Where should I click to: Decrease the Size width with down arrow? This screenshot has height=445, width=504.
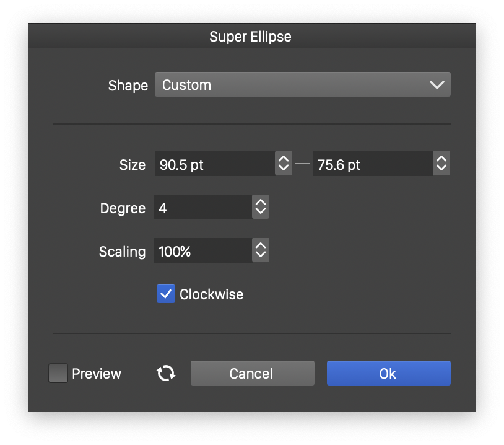[x=284, y=169]
